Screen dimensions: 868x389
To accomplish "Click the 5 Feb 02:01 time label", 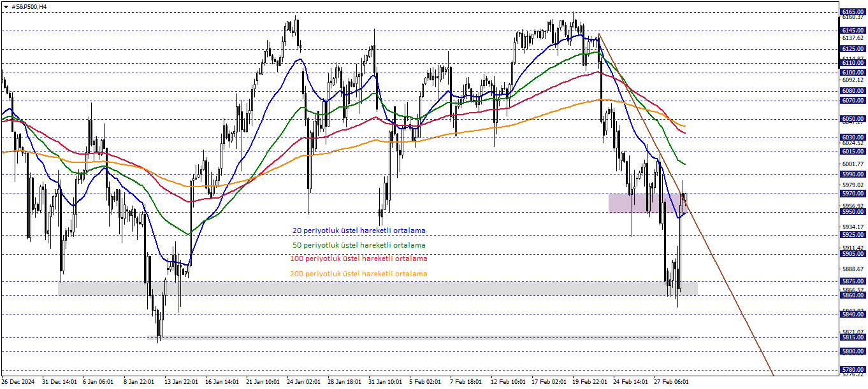I will coord(425,382).
